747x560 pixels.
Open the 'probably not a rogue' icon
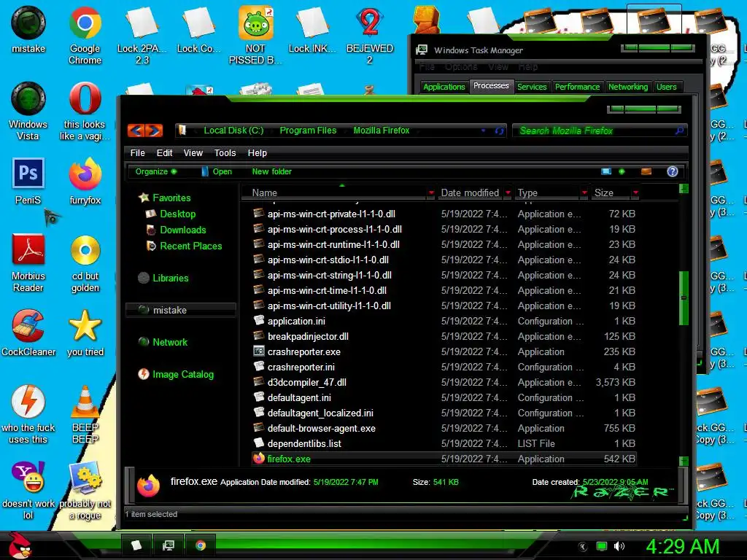pos(85,491)
